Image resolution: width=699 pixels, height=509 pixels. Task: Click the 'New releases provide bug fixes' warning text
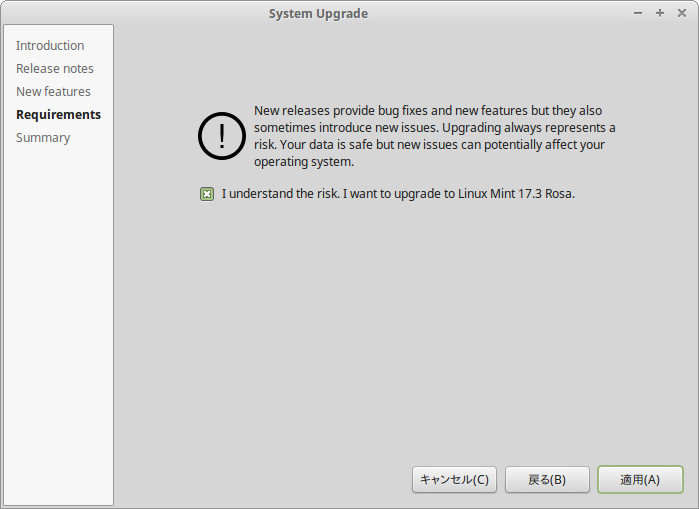tap(435, 136)
